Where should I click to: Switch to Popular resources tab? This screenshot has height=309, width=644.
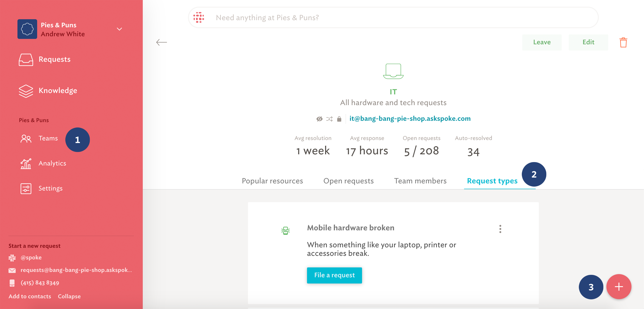[x=272, y=181]
